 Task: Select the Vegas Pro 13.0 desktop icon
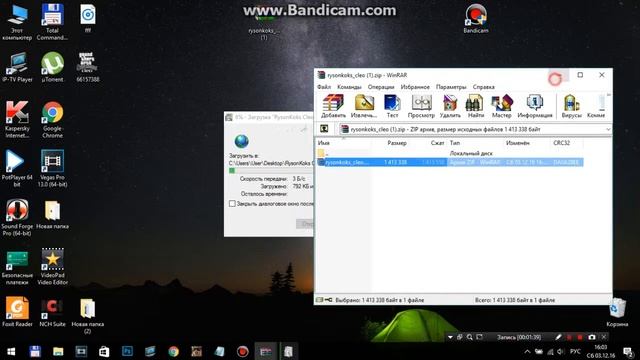tap(52, 168)
